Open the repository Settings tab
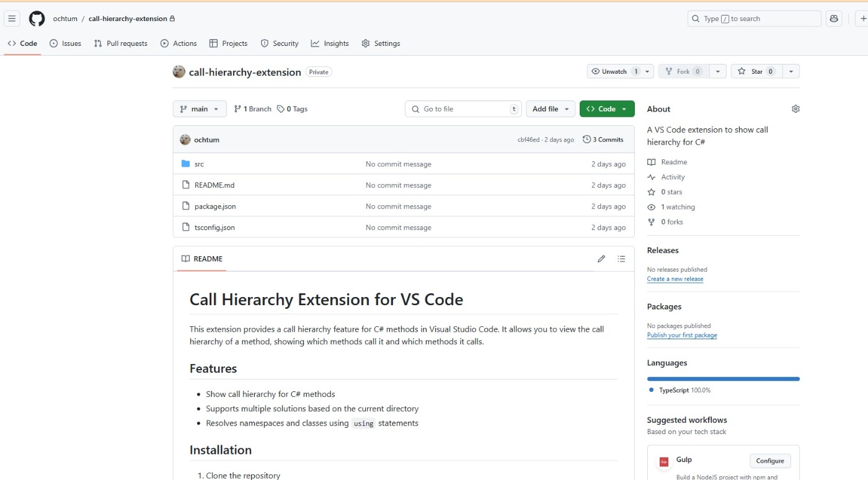The height and width of the screenshot is (480, 868). 381,43
